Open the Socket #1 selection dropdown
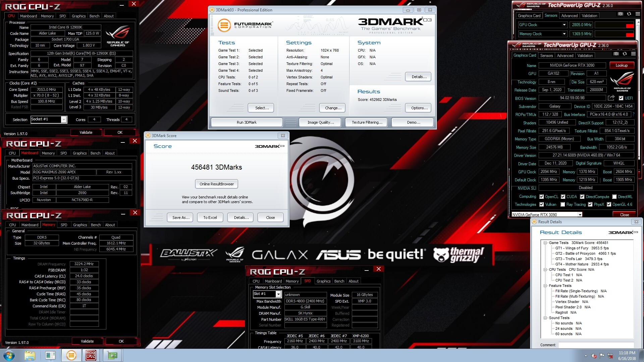The width and height of the screenshot is (644, 362). [64, 120]
